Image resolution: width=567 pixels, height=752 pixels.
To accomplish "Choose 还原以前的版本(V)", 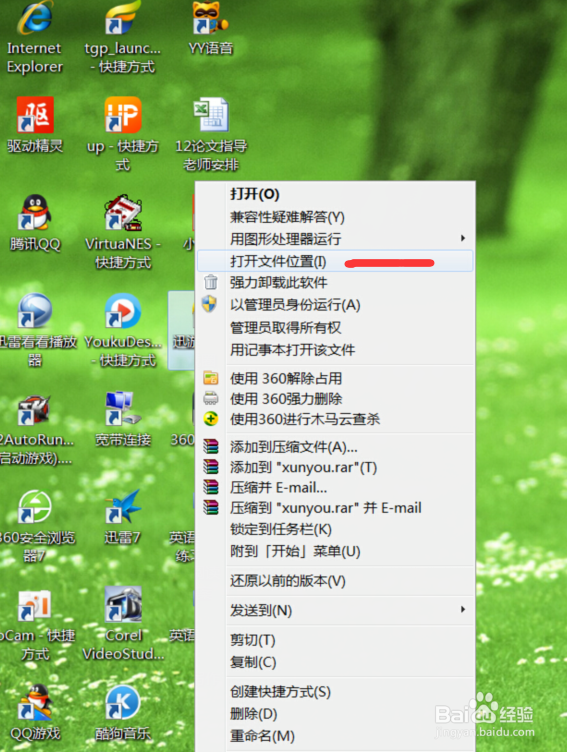I will (335, 581).
